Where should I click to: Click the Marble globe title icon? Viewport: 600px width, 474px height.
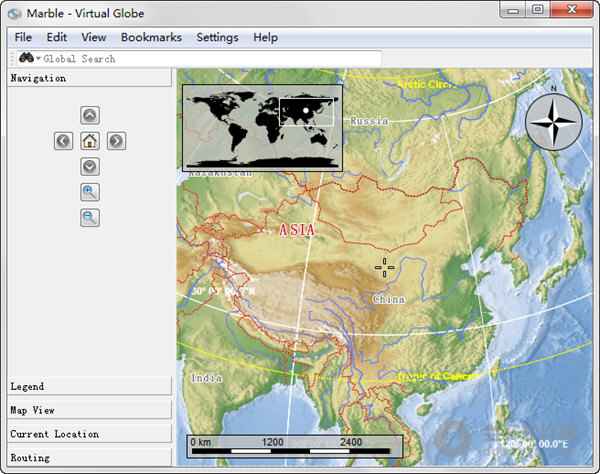15,14
